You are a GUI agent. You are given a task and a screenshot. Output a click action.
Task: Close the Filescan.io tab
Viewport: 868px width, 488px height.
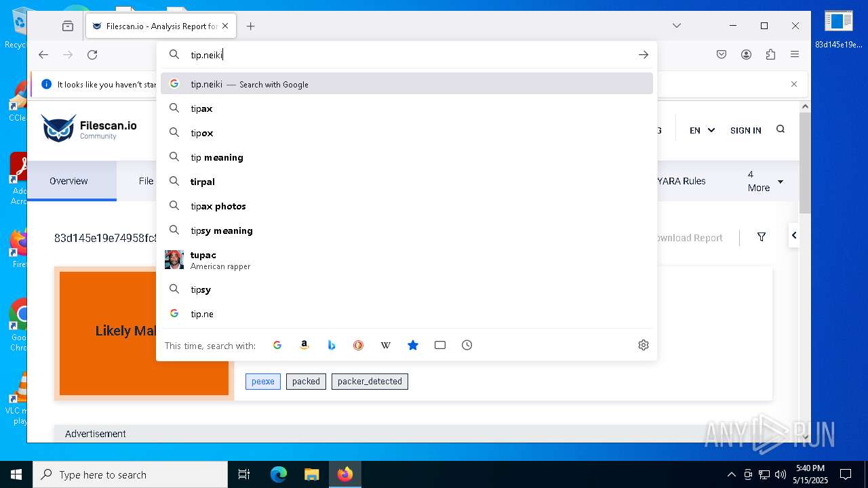point(225,26)
